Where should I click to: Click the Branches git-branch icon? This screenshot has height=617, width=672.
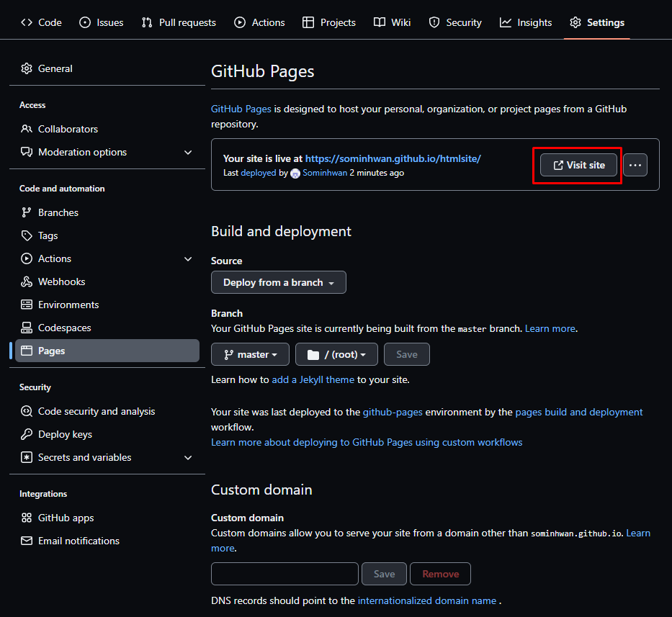[x=27, y=212]
